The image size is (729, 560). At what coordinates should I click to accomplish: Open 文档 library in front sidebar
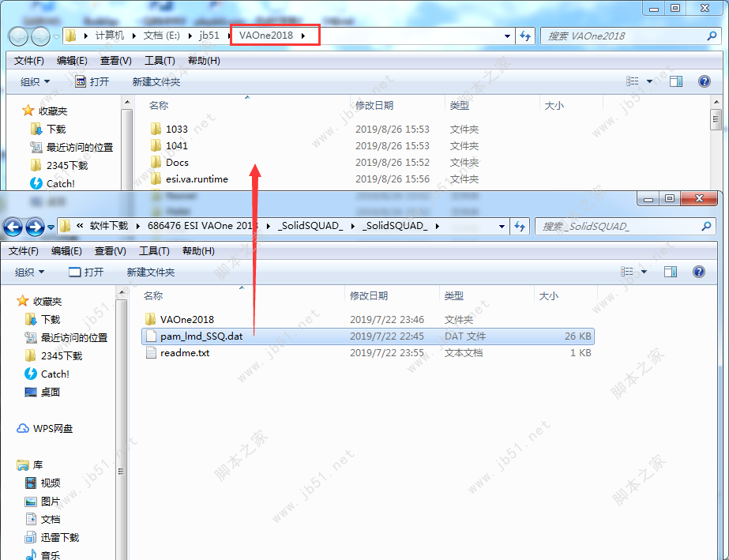pyautogui.click(x=42, y=519)
